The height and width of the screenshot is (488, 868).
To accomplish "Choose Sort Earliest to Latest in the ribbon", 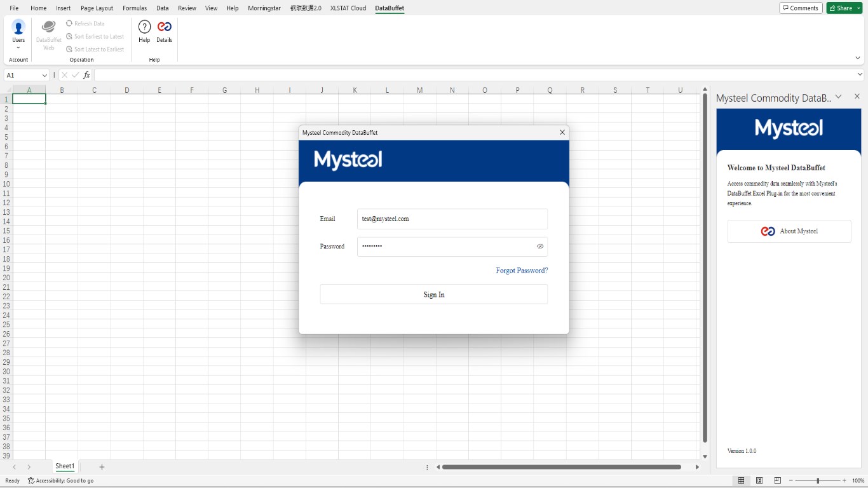I will point(95,36).
